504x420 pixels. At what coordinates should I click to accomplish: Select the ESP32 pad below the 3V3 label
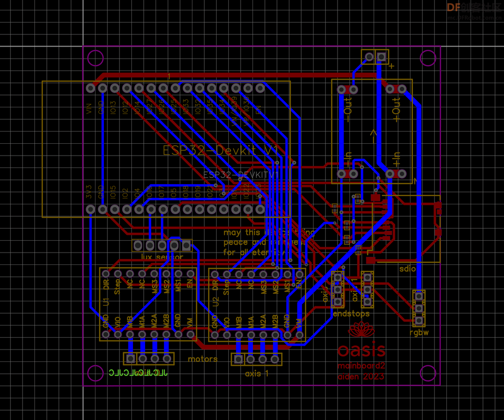[91, 209]
